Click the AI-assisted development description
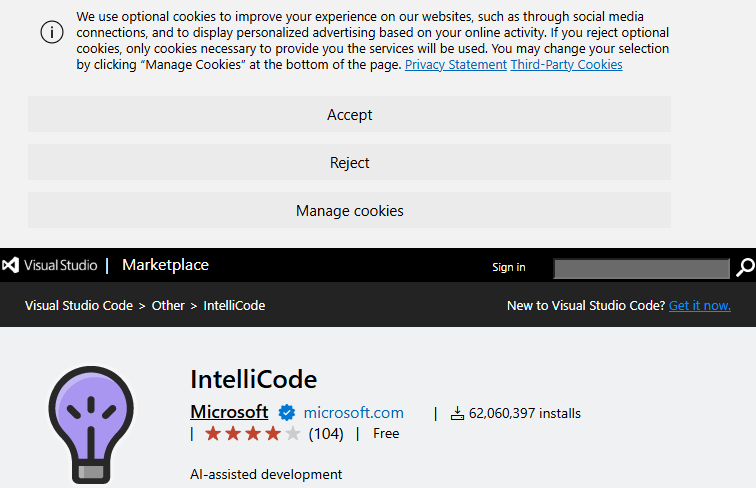The image size is (756, 488). (266, 474)
